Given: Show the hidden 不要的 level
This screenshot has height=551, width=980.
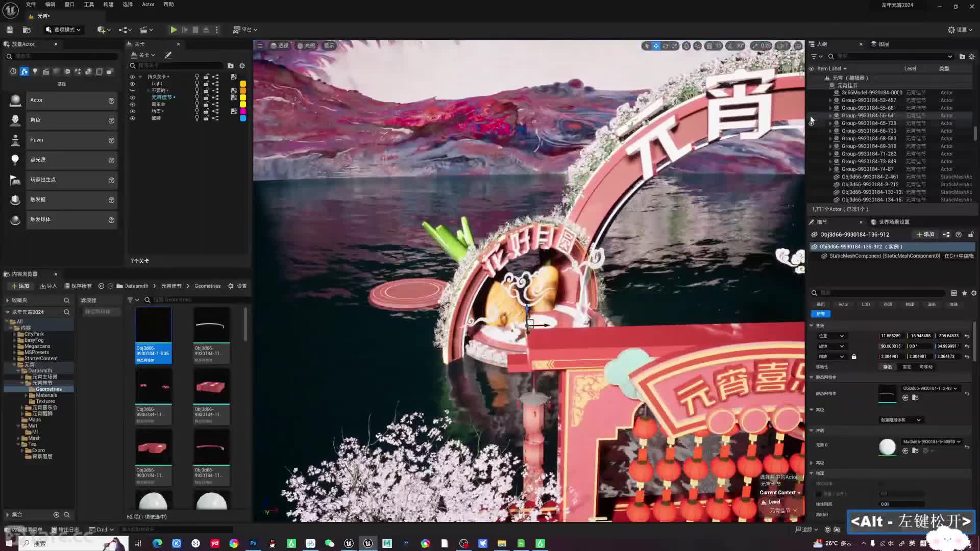Looking at the screenshot, I should click(x=132, y=91).
